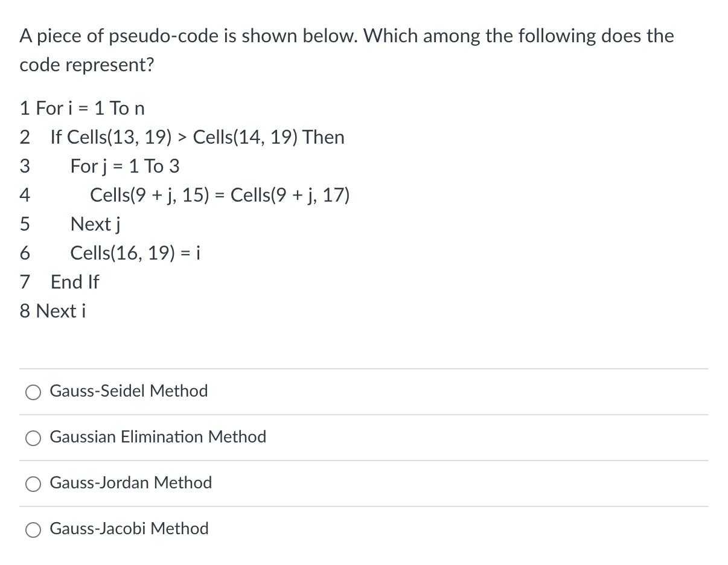728x565 pixels.
Task: Click the word "Then" in line 2
Action: tap(324, 138)
